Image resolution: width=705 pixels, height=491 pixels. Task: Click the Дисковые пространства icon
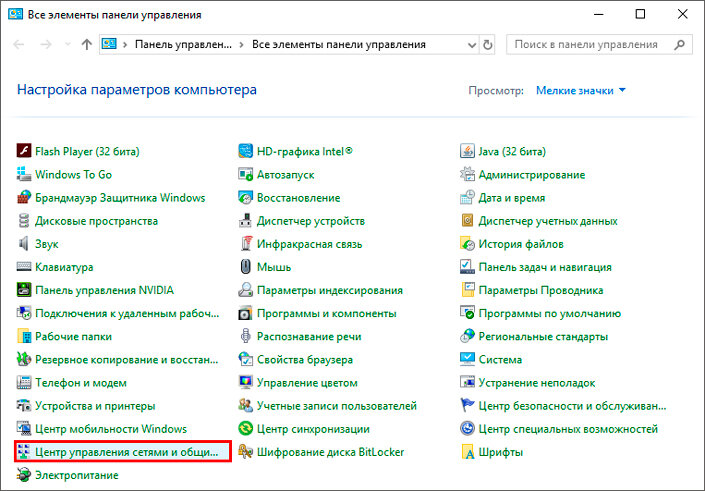[x=23, y=221]
